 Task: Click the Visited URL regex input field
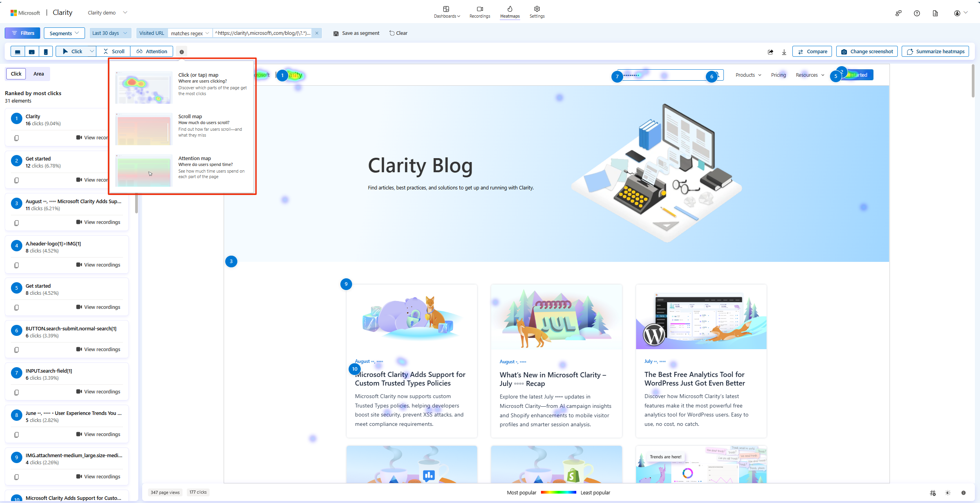pos(262,33)
